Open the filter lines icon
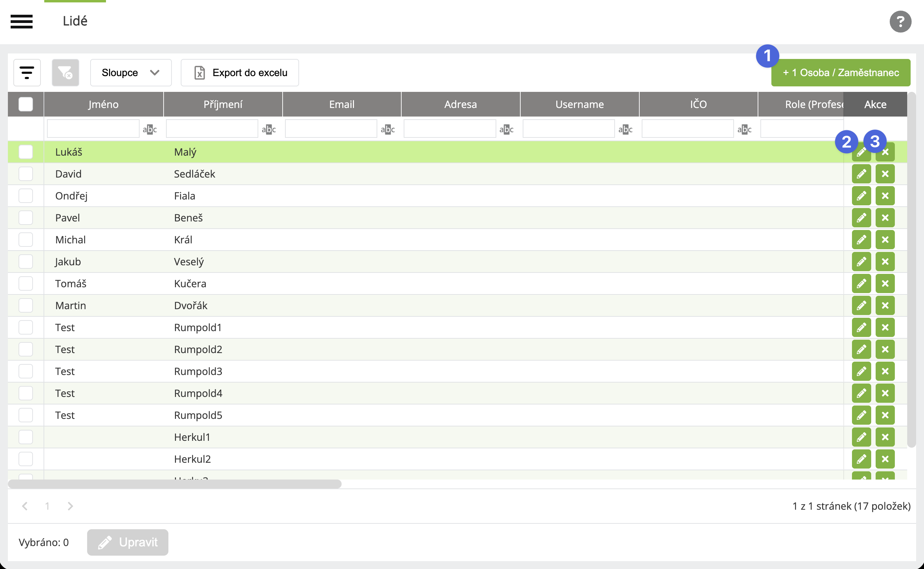The width and height of the screenshot is (924, 569). pos(27,73)
